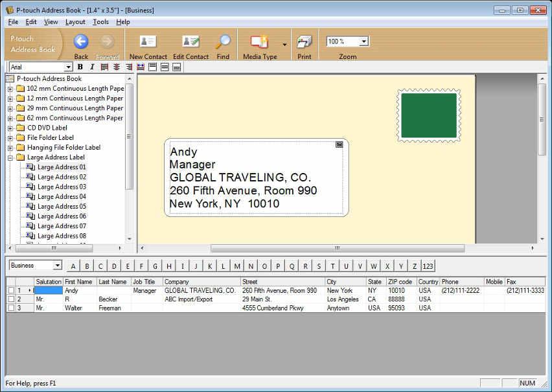Select Large Address 07 layout
552x392 pixels.
(62, 226)
